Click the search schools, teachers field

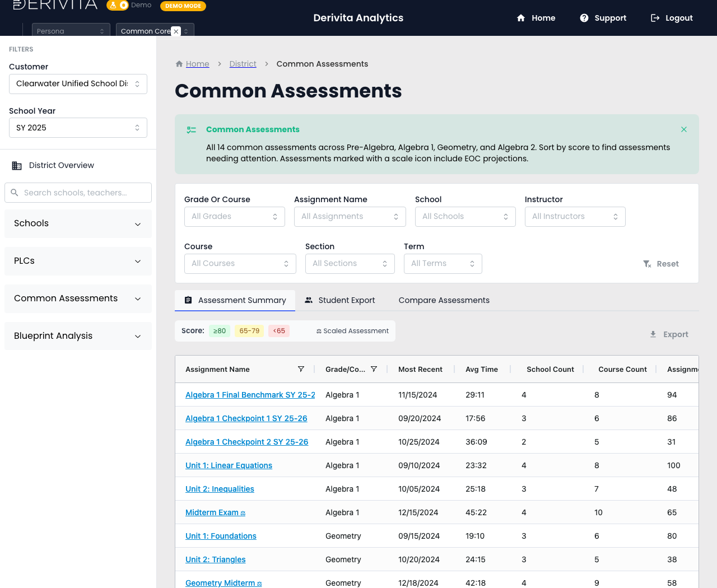78,193
